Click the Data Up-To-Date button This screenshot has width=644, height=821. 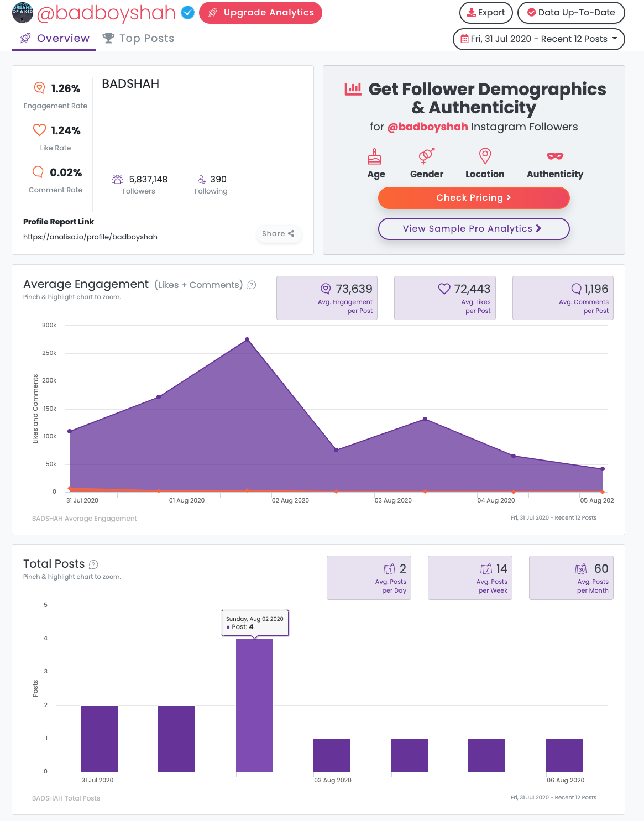coord(571,13)
